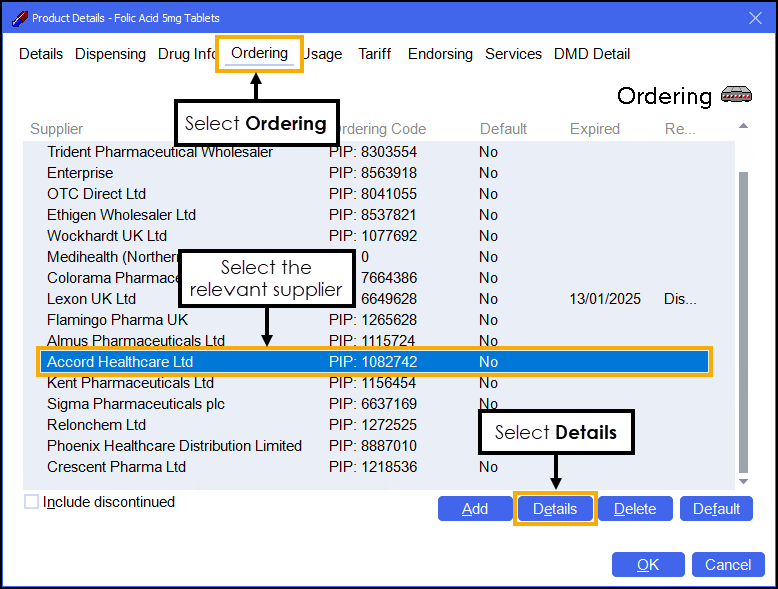Confirm with the OK button
778x589 pixels.
pos(648,565)
